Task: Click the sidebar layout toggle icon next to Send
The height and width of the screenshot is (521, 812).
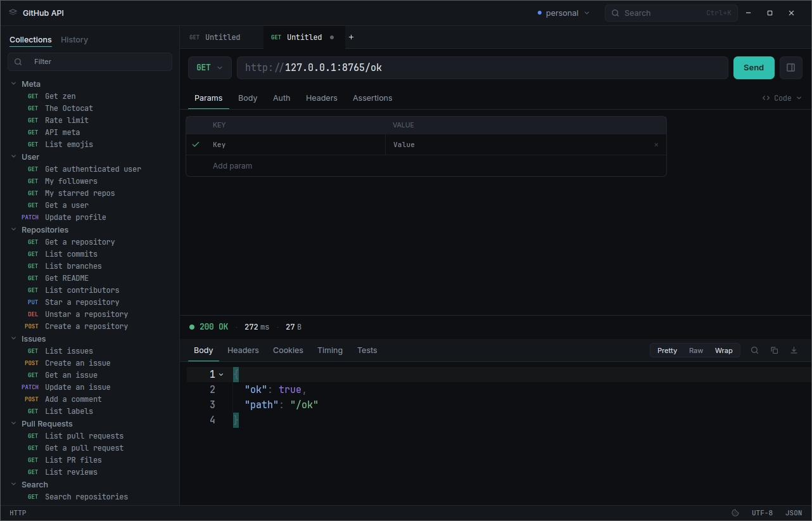Action: click(791, 68)
